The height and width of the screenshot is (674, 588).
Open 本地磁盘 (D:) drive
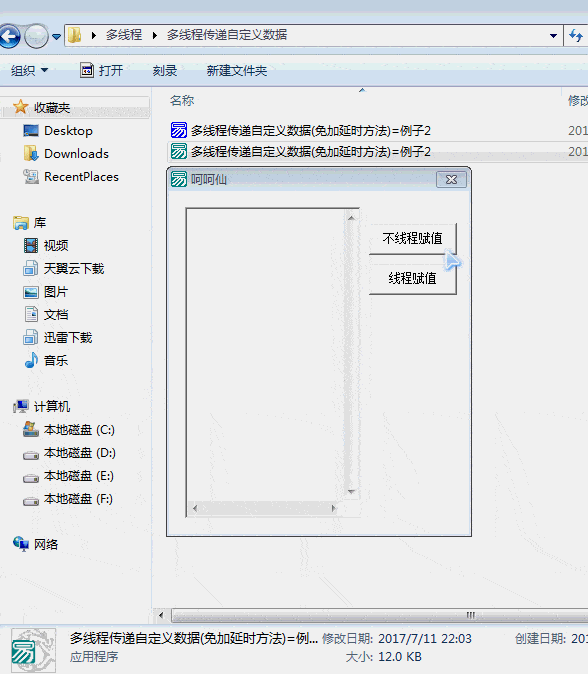[x=69, y=453]
